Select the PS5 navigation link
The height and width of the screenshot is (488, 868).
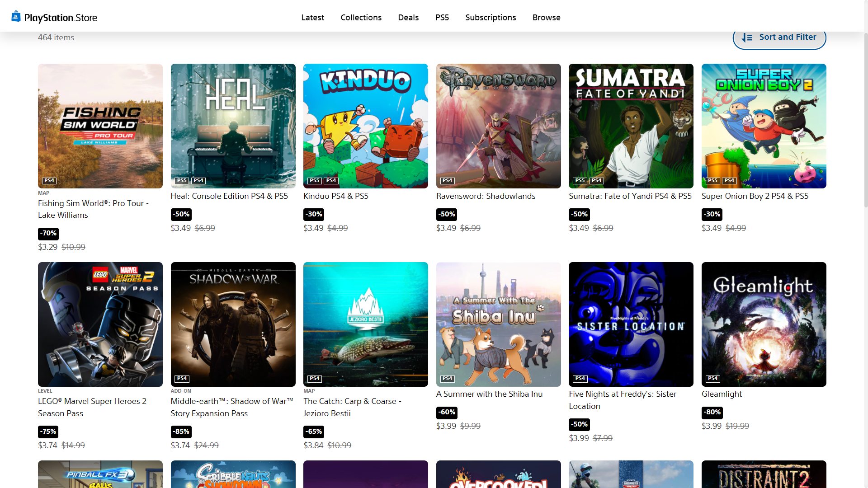[x=442, y=18]
